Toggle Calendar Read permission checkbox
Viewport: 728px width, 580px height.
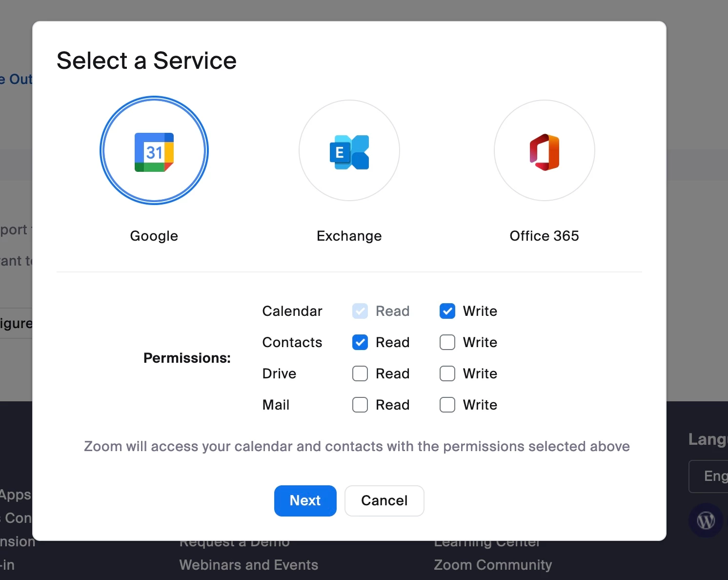[360, 311]
